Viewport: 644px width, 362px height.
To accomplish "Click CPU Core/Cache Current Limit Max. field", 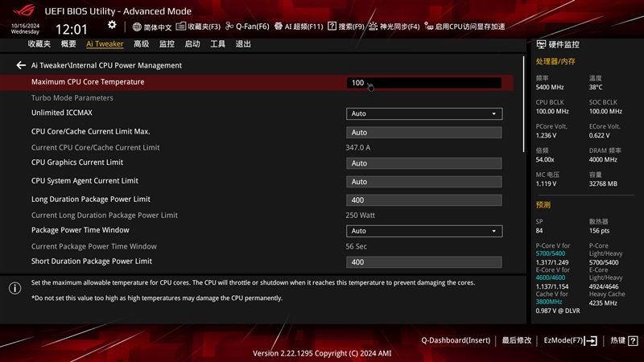I will pyautogui.click(x=424, y=132).
